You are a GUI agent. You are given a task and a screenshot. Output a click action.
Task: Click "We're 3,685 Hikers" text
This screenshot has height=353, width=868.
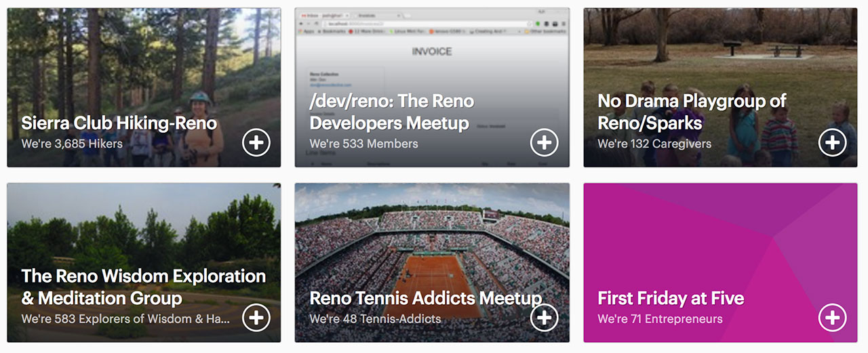click(x=72, y=144)
